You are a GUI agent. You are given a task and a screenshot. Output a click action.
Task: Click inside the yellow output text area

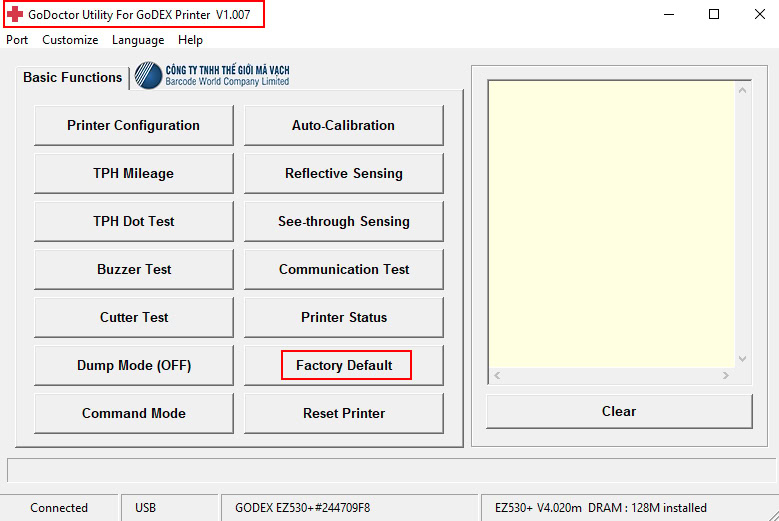612,224
